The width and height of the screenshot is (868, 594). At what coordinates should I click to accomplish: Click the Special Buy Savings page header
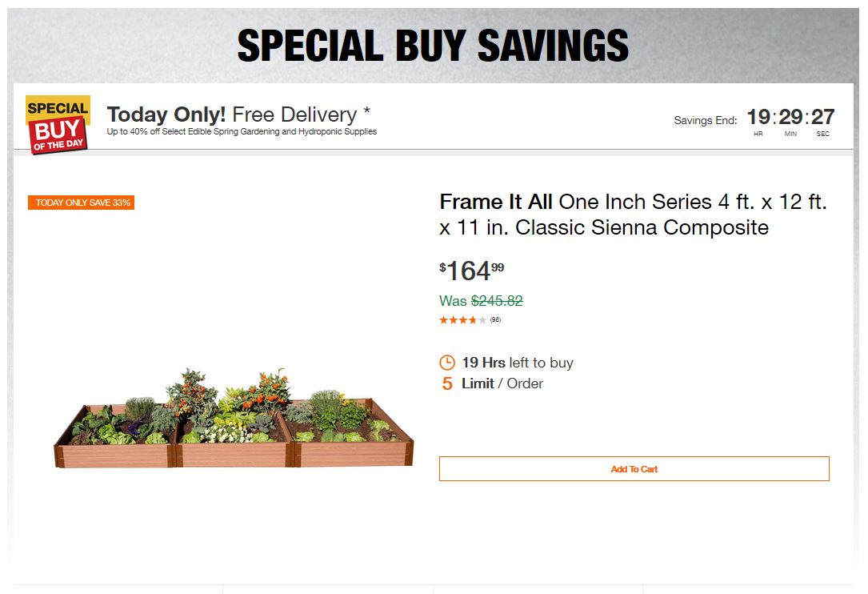tap(433, 46)
